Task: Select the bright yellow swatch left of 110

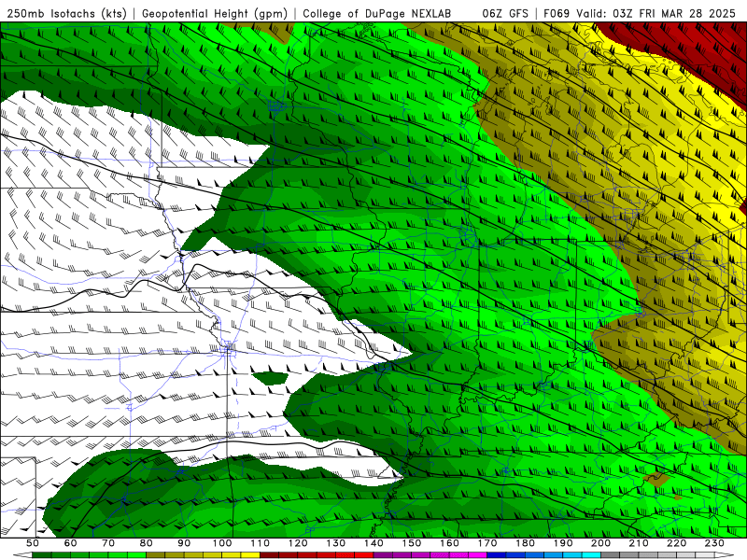Action: (250, 555)
